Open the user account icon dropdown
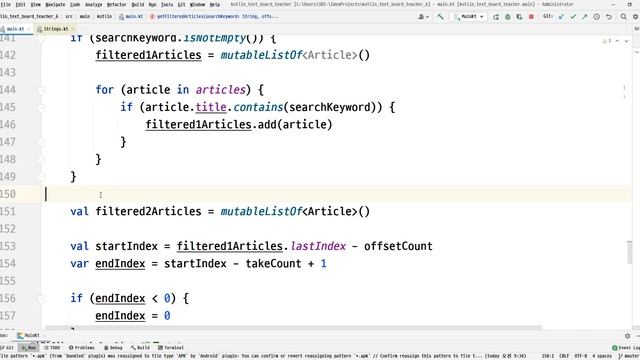This screenshot has height=360, width=640. tap(423, 17)
